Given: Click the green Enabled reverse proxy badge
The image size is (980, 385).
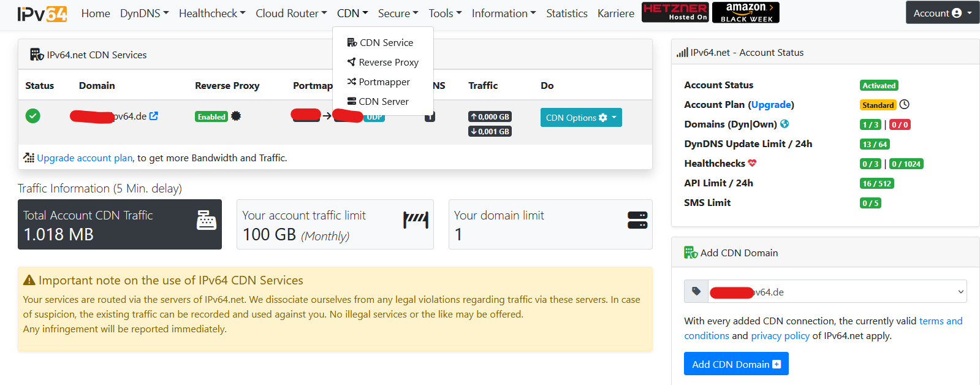Looking at the screenshot, I should pyautogui.click(x=211, y=116).
